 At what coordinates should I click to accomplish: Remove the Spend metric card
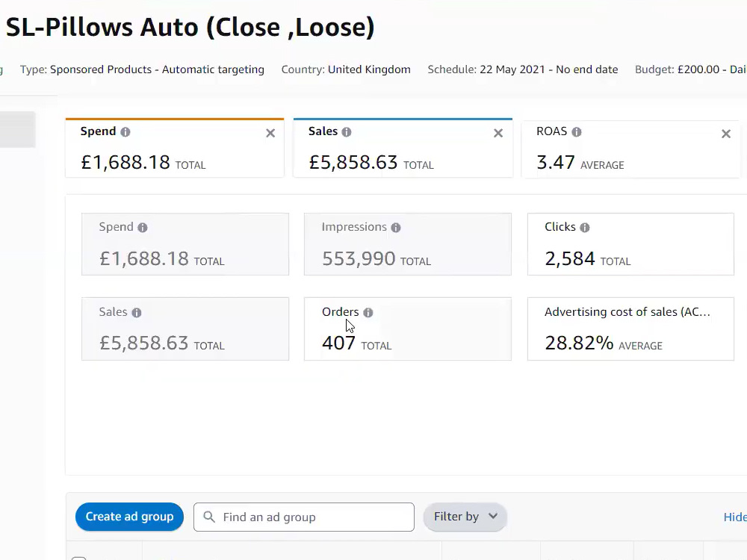pos(270,134)
